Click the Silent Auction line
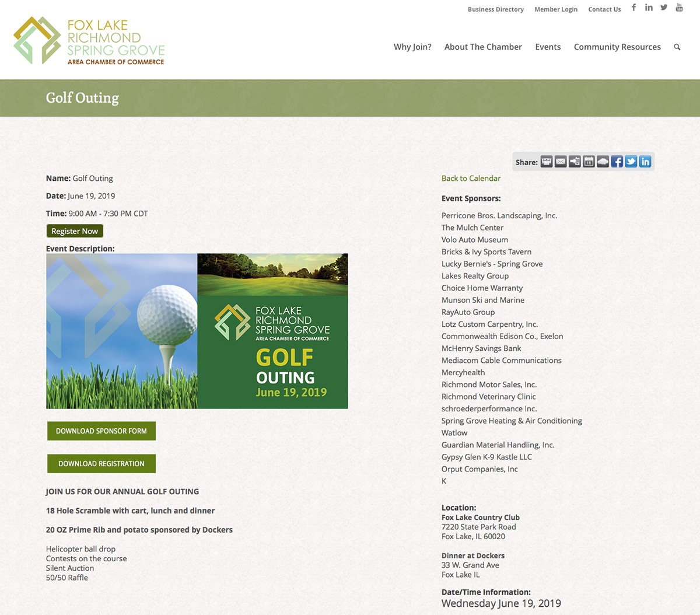The width and height of the screenshot is (700, 615). (x=70, y=568)
